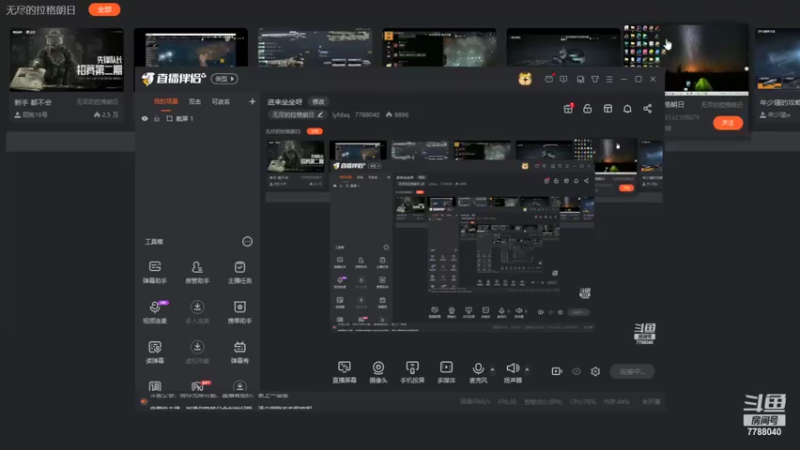The image size is (800, 450).
Task: Click the 连接中 start-stream button
Action: tap(632, 371)
